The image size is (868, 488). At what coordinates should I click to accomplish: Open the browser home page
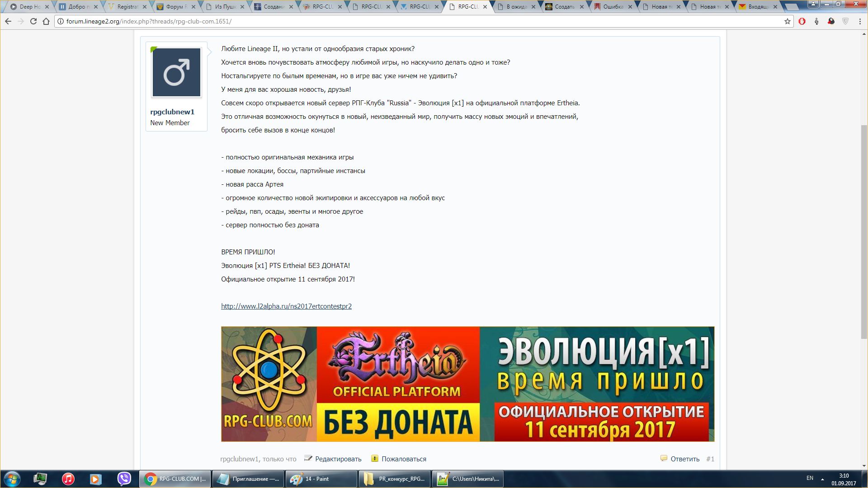point(46,21)
